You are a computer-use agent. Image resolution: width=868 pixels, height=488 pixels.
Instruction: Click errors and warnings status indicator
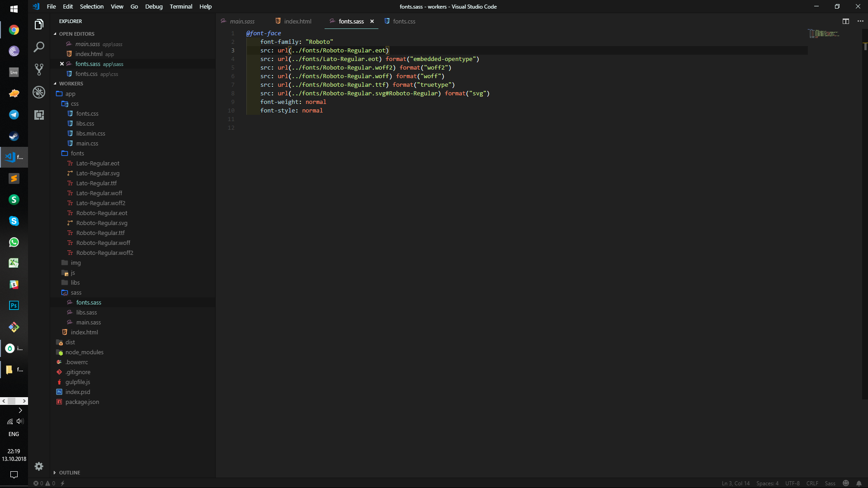[44, 483]
